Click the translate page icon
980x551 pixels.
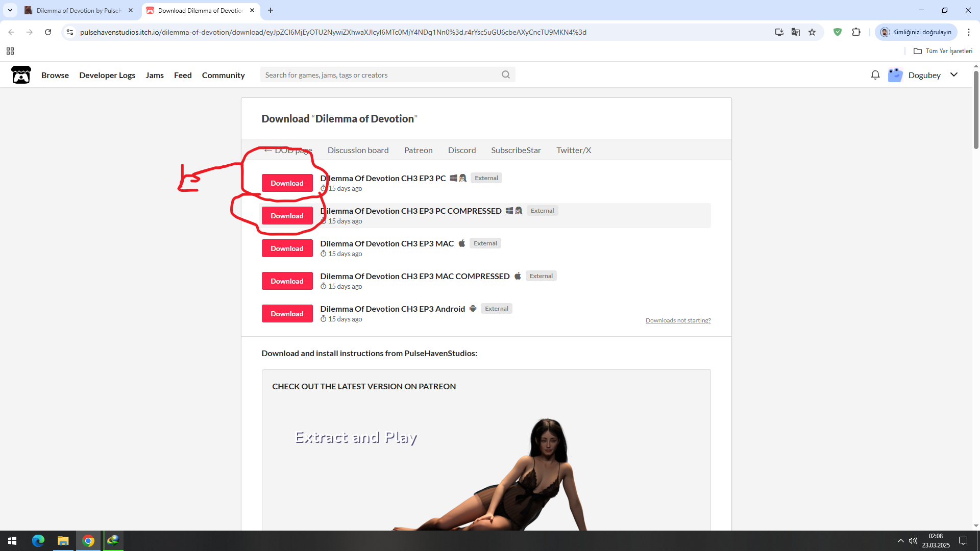point(795,32)
